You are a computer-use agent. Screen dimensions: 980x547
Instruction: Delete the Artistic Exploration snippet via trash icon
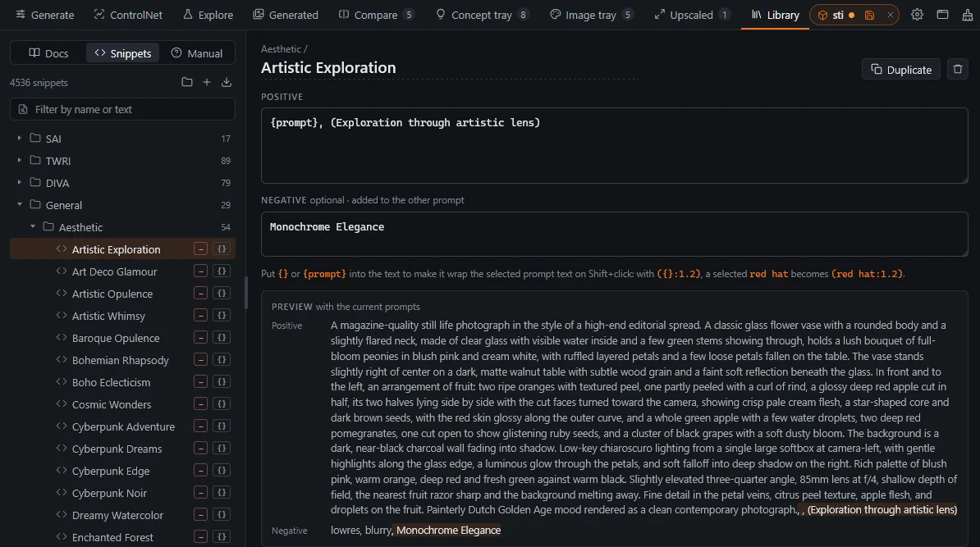958,70
